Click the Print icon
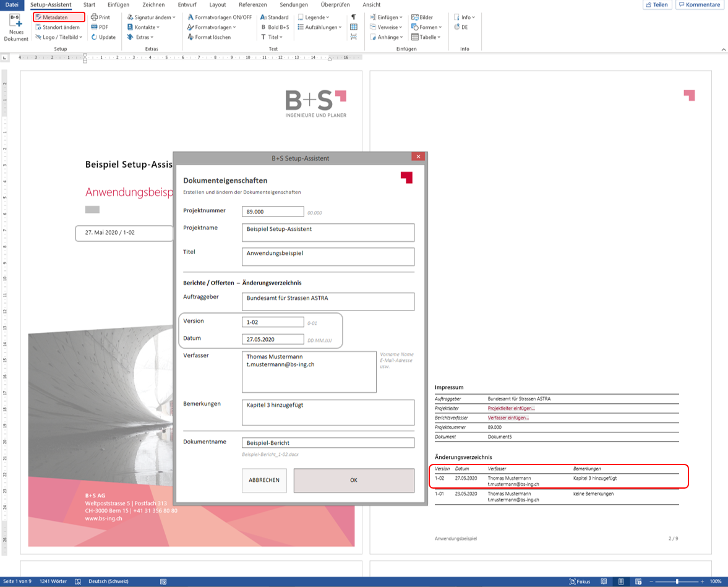Image resolution: width=728 pixels, height=587 pixels. click(100, 17)
